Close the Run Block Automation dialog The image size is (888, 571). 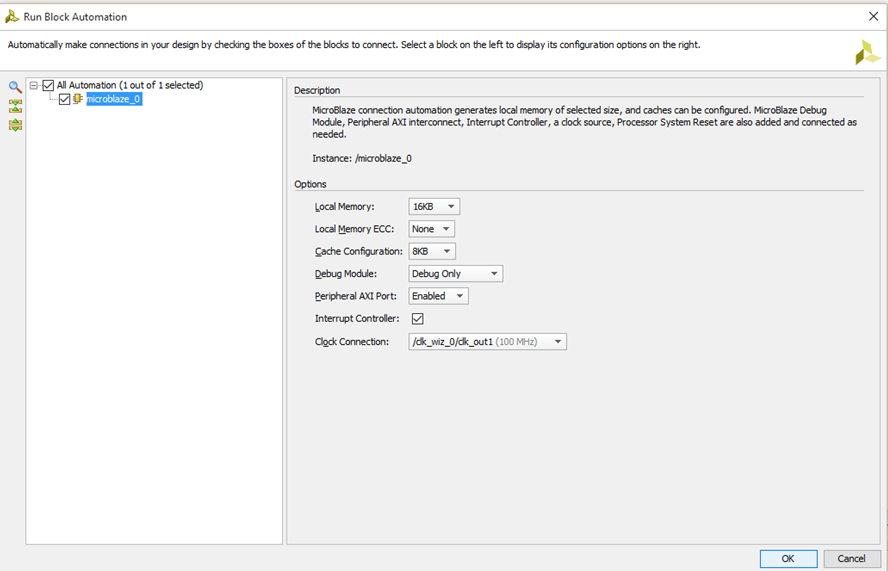[873, 17]
